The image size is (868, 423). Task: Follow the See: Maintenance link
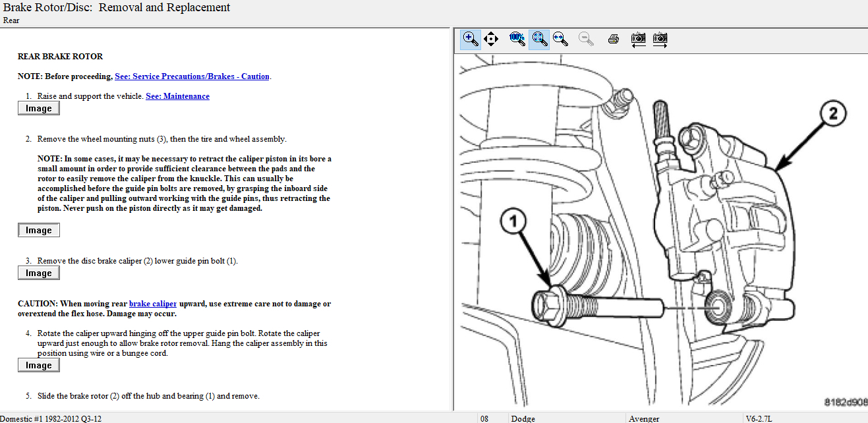177,96
